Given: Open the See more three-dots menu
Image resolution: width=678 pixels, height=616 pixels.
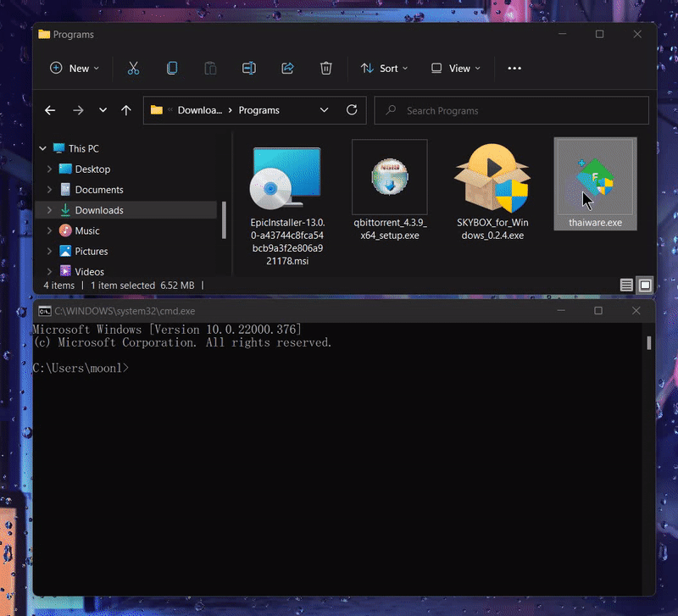Looking at the screenshot, I should click(514, 69).
